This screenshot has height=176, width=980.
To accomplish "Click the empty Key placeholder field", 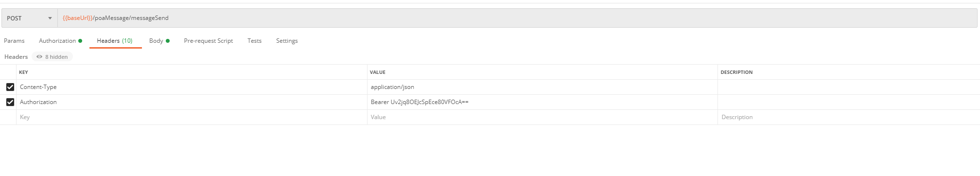I will [x=192, y=117].
